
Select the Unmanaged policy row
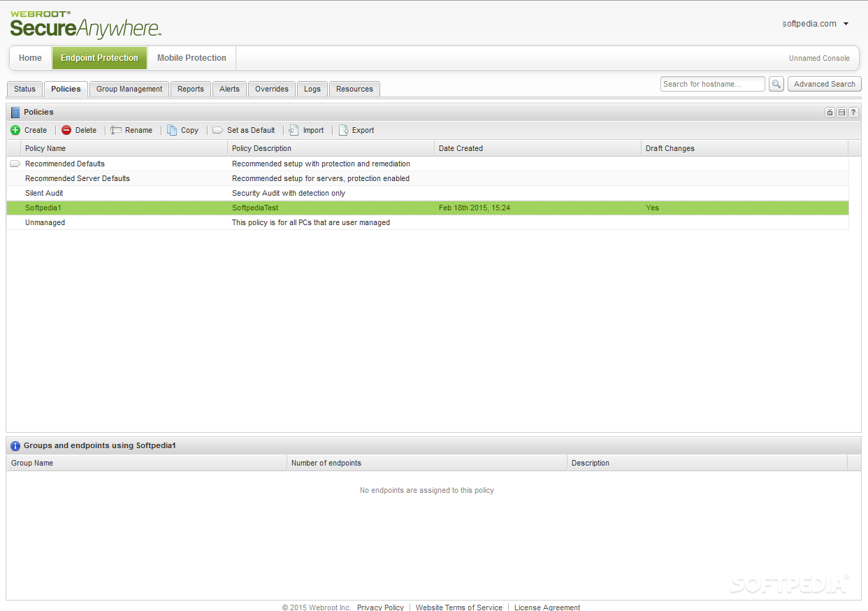428,222
